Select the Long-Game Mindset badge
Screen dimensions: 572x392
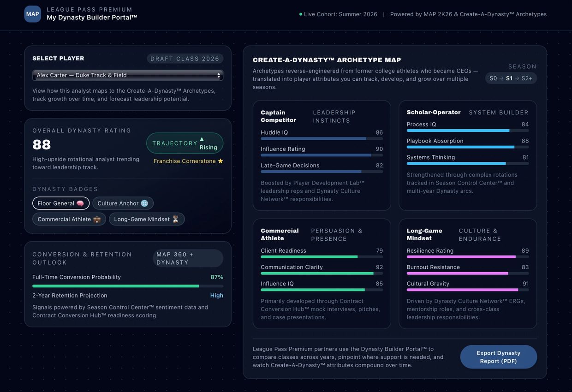146,219
